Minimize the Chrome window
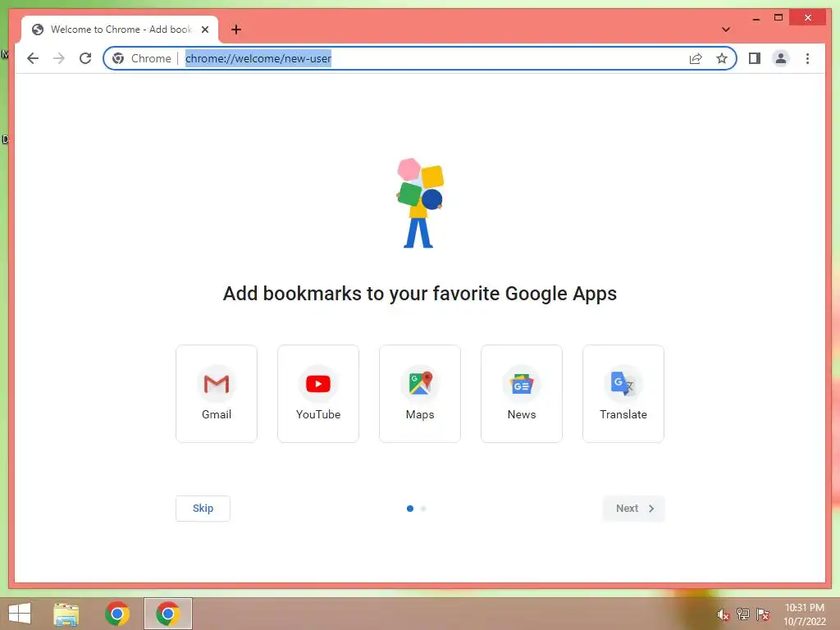Image resolution: width=840 pixels, height=630 pixels. 756,18
